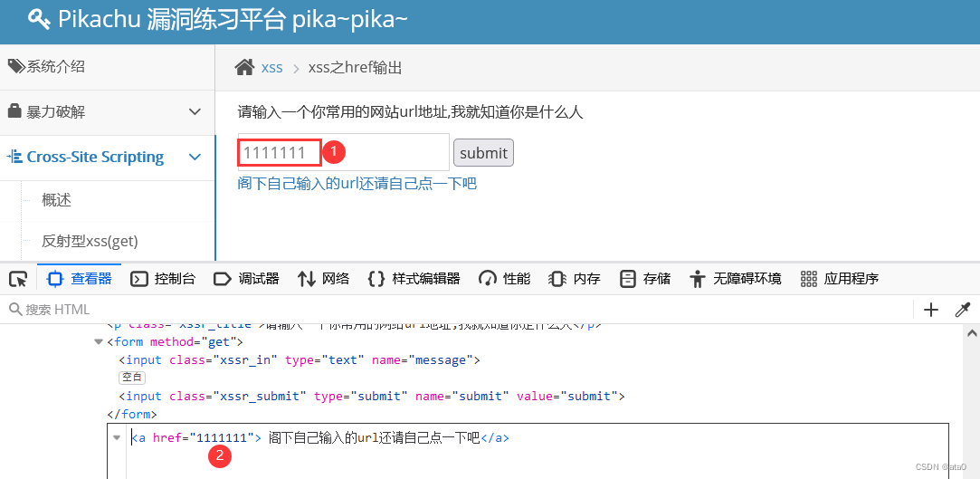Switch to 存储 storage tab
Viewport: 980px width, 479px height.
pyautogui.click(x=645, y=279)
